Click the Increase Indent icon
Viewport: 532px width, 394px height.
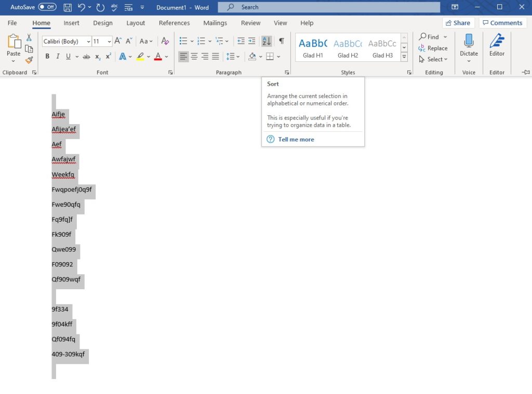pyautogui.click(x=252, y=40)
